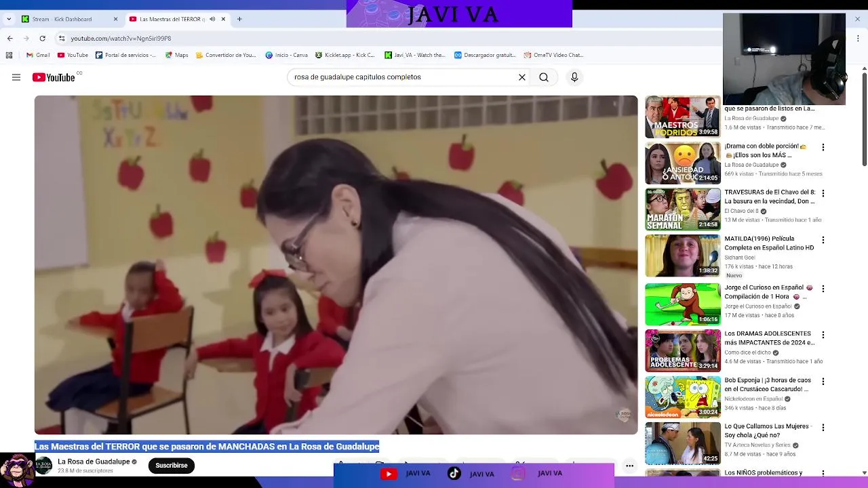
Task: Open the TRAVESURAS de El Chavo del 8 title
Action: pos(770,197)
